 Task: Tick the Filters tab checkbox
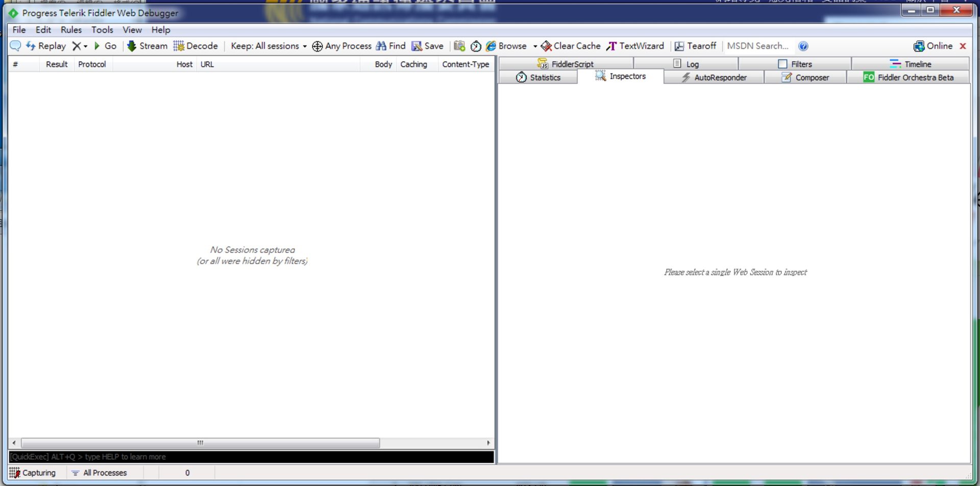[782, 64]
